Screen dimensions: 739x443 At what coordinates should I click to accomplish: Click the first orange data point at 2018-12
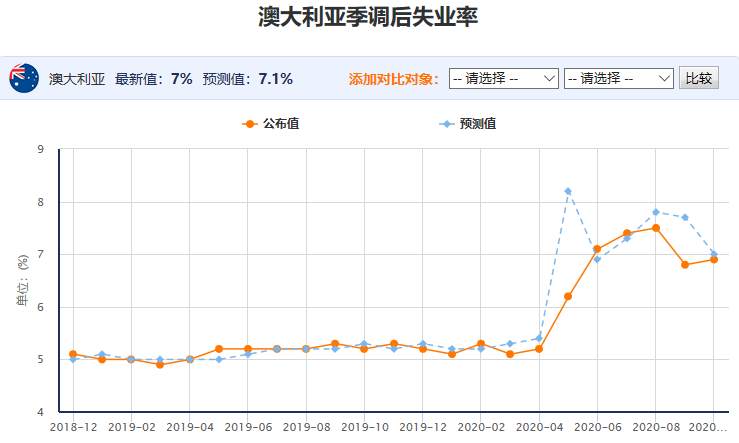(x=73, y=354)
